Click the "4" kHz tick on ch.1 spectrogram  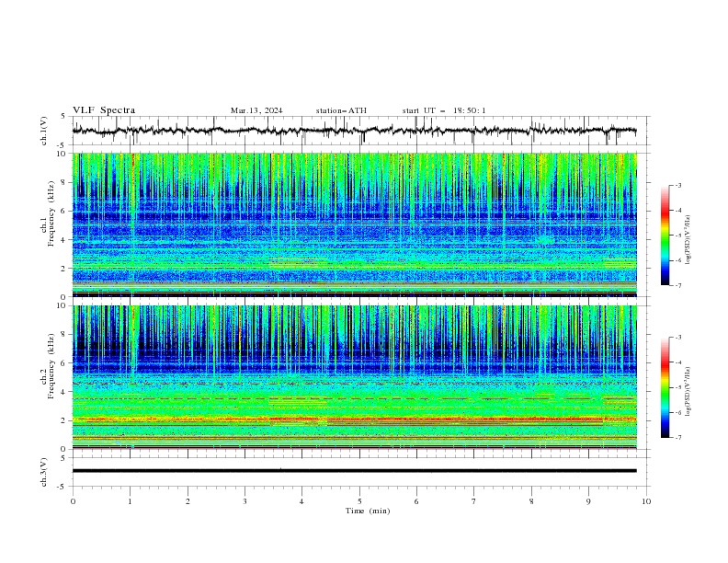pos(63,240)
